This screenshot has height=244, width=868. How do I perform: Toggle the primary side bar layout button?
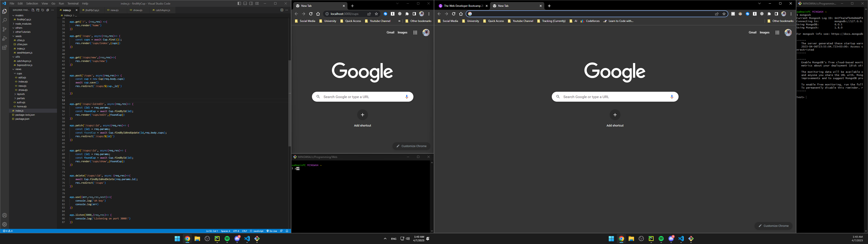[x=239, y=3]
